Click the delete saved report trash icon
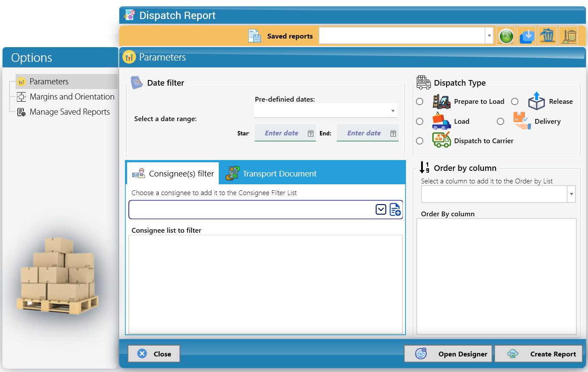The width and height of the screenshot is (588, 372). tap(547, 36)
